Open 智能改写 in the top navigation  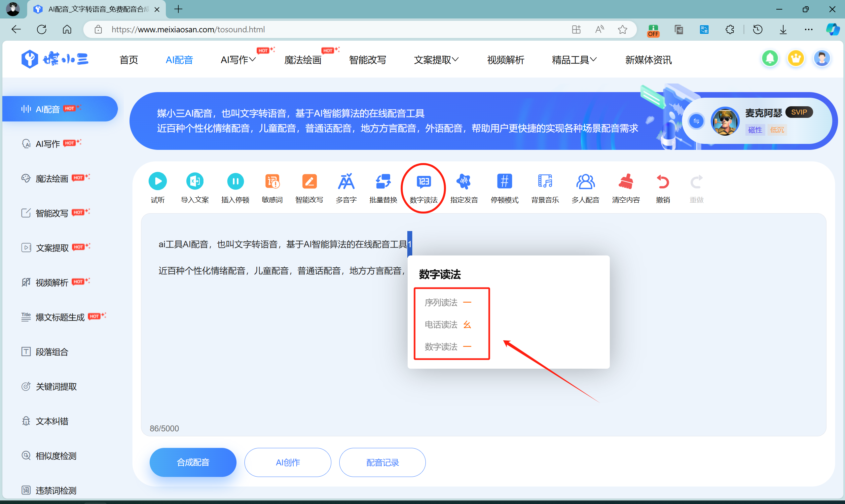click(367, 60)
